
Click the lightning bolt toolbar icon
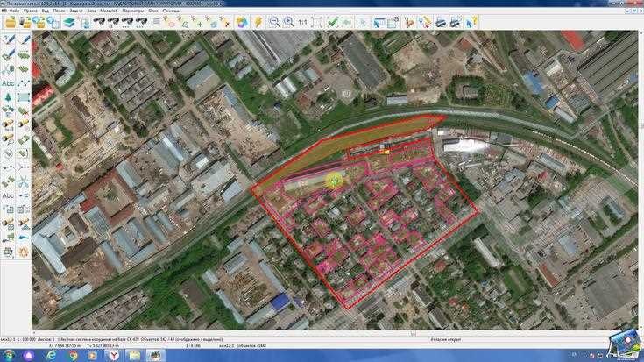coord(258,22)
